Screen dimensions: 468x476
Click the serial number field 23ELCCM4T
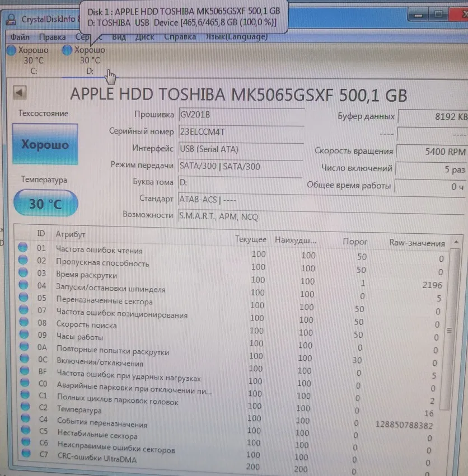[241, 132]
